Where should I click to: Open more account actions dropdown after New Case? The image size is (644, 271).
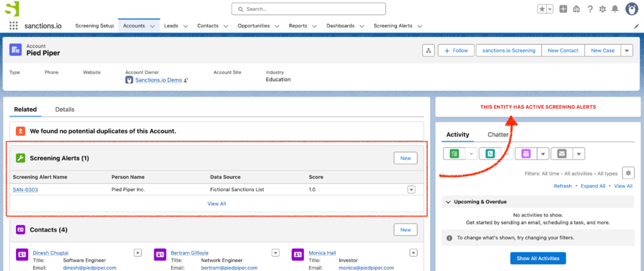point(627,51)
